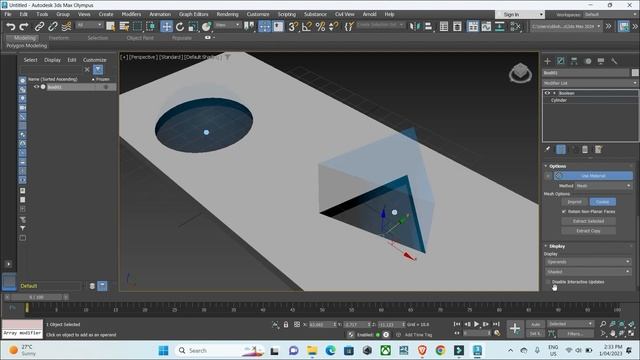Toggle Auto key mode
Image resolution: width=640 pixels, height=360 pixels.
click(x=536, y=324)
